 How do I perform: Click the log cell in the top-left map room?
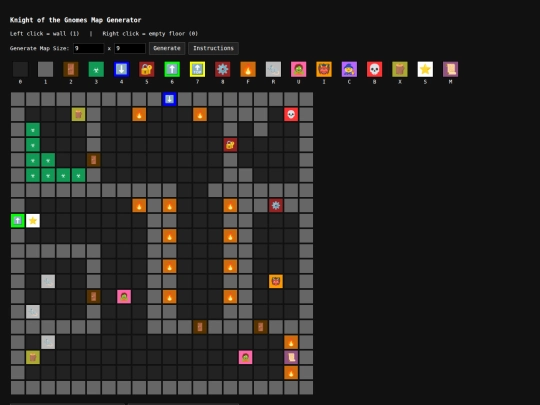click(79, 114)
